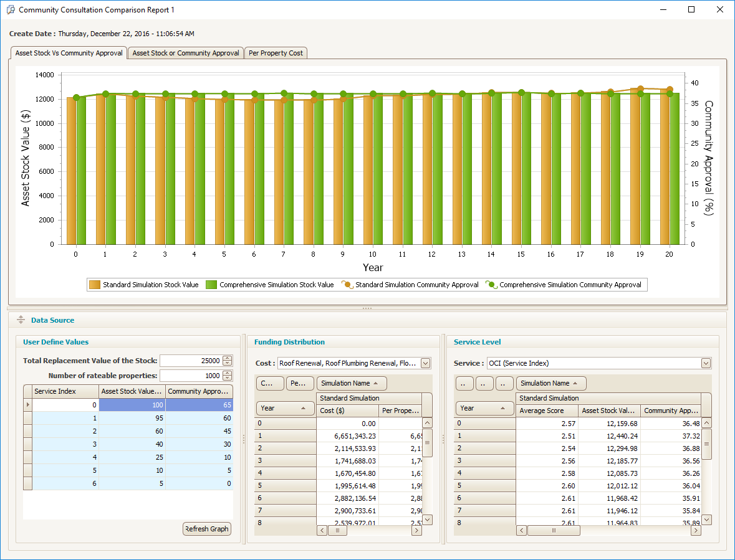Collapse the Data Source panel
The image size is (735, 560).
click(21, 320)
